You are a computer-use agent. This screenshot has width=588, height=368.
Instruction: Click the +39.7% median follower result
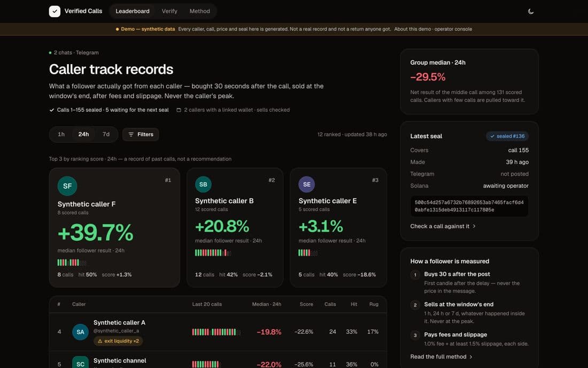(95, 233)
